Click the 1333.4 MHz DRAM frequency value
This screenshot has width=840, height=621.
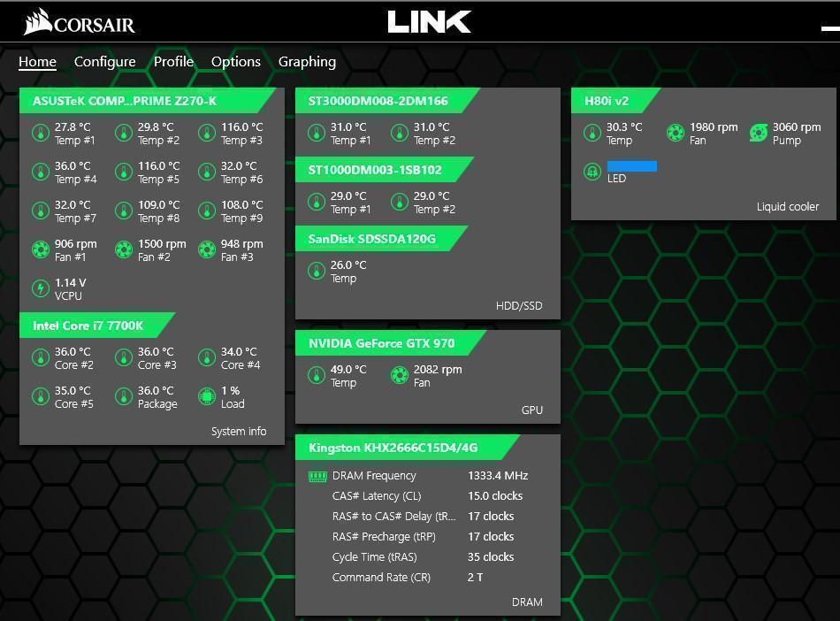498,476
